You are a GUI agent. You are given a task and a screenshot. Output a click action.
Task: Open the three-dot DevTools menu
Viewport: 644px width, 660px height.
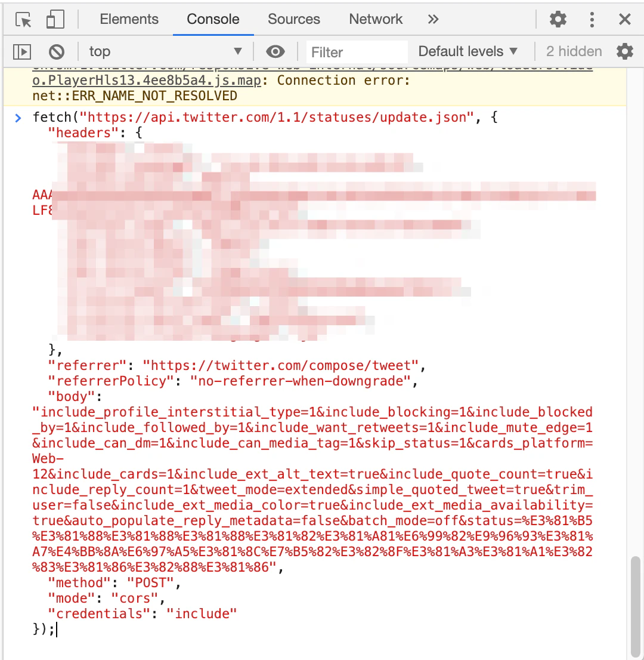[x=592, y=19]
